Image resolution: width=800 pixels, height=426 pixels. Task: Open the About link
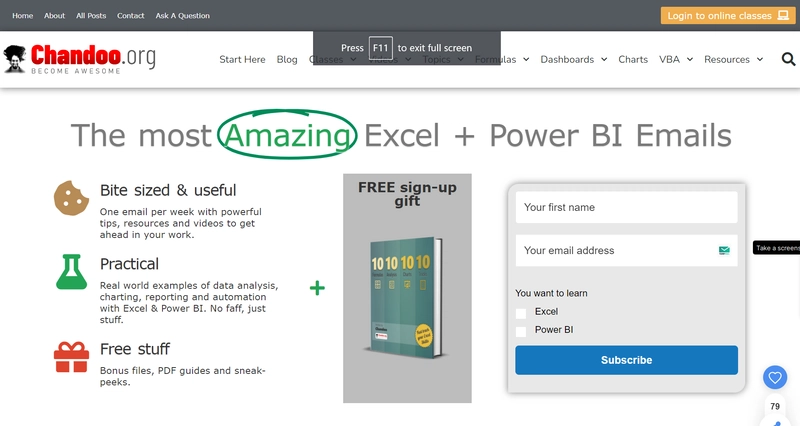[x=54, y=15]
